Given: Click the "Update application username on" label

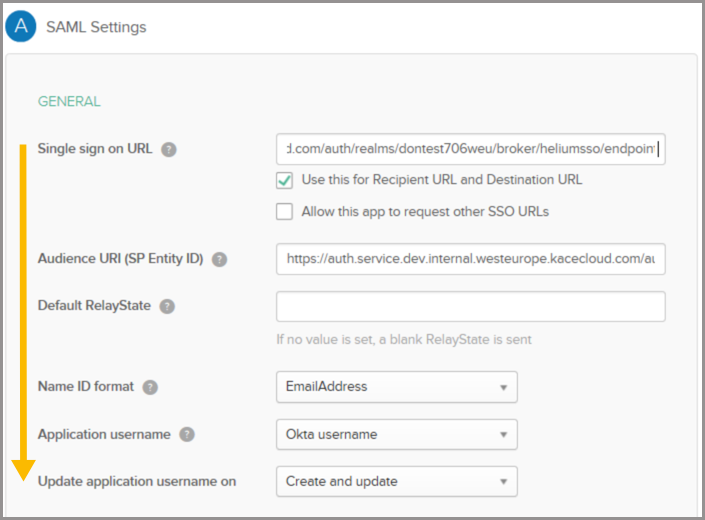Looking at the screenshot, I should click(x=137, y=481).
